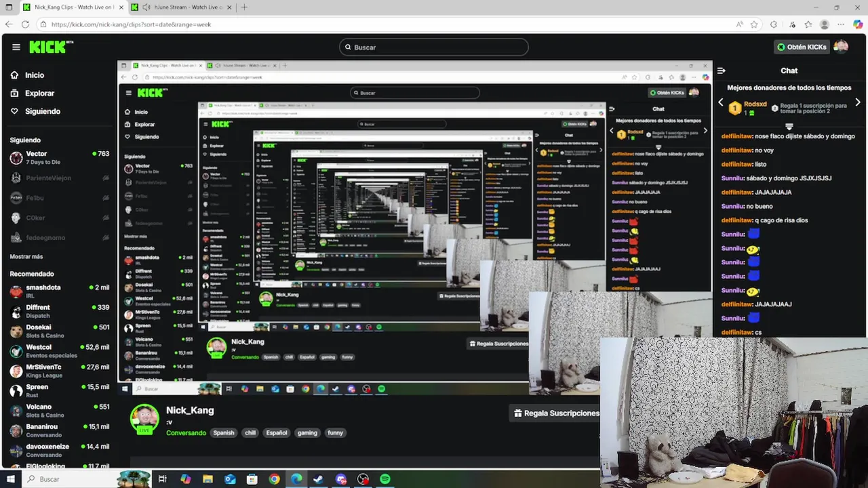Screen dimensions: 868x488
Task: Open the Edge read aloud icon
Action: [740, 24]
